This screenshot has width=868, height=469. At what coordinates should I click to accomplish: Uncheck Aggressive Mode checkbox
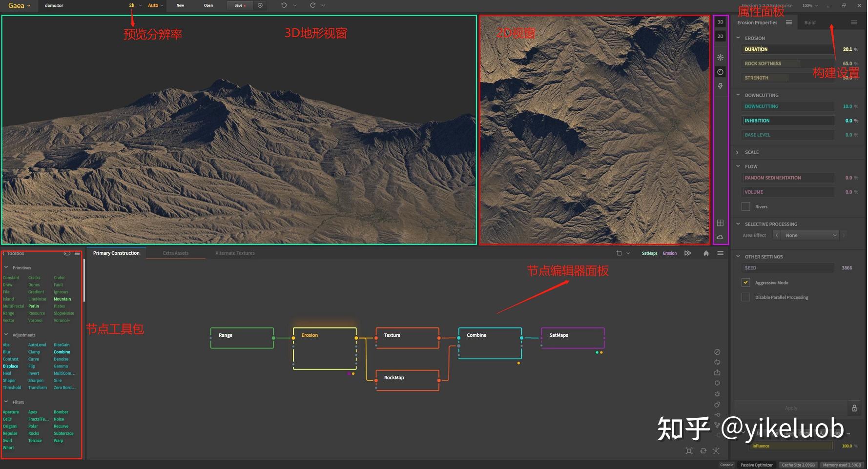(745, 283)
